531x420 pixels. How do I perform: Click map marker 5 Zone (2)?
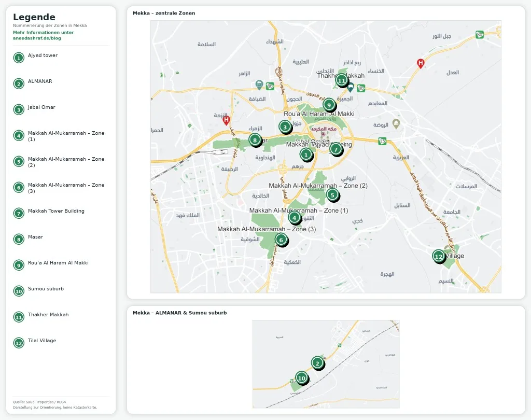tap(332, 195)
